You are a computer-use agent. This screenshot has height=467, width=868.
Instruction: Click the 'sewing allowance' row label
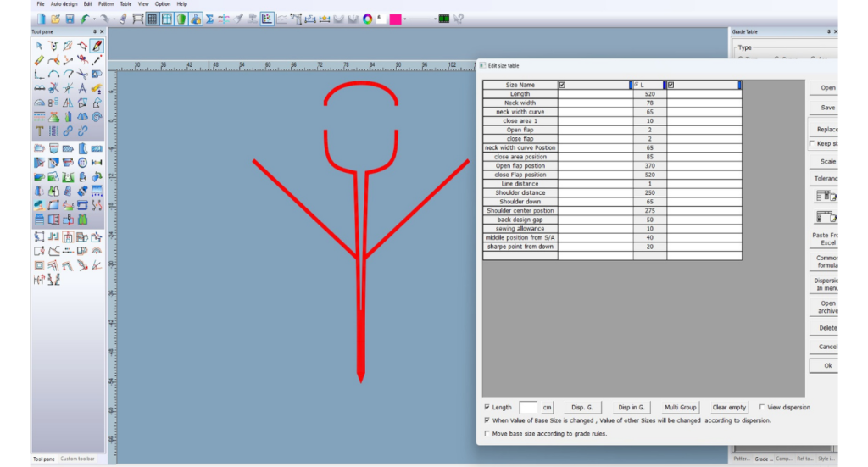[520, 229]
